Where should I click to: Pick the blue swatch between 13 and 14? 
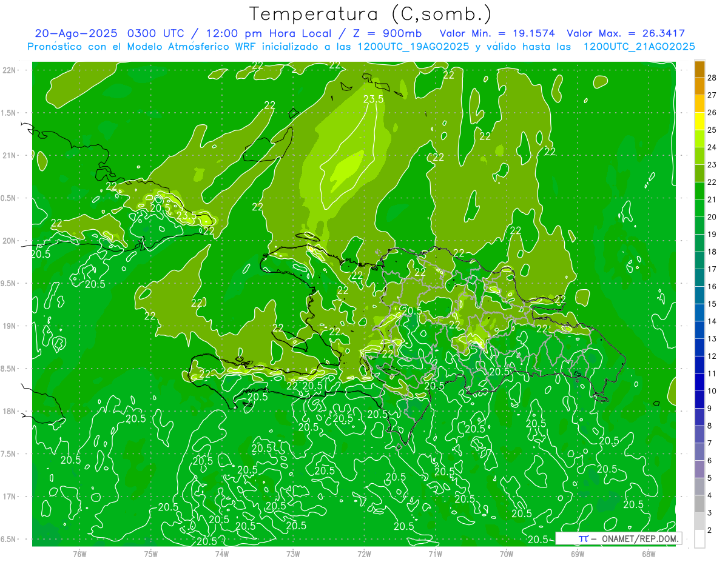tap(699, 330)
